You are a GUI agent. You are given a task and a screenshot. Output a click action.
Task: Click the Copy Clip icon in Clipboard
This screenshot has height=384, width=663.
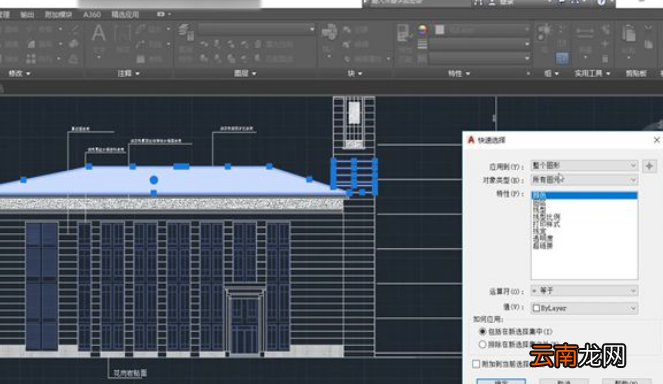[x=648, y=44]
